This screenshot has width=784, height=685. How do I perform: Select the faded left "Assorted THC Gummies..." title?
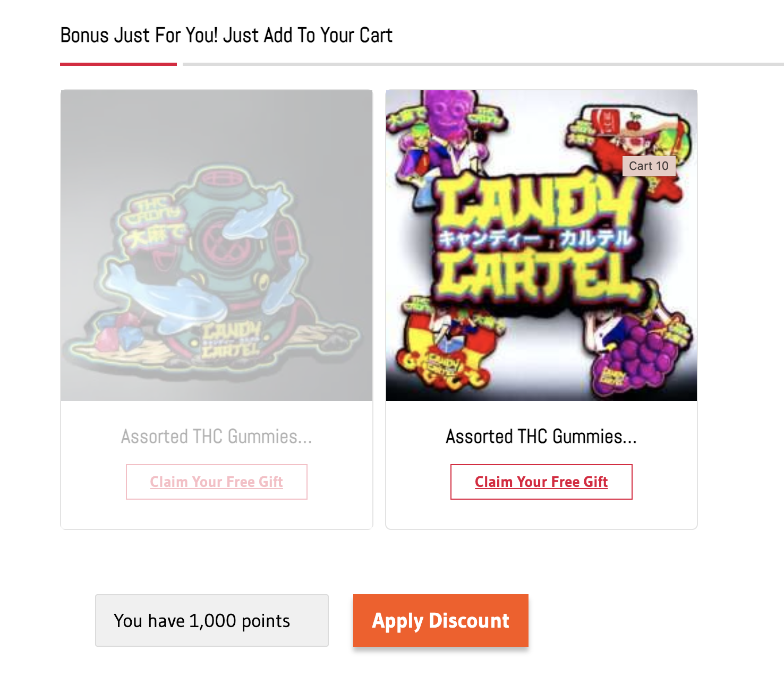click(x=216, y=436)
